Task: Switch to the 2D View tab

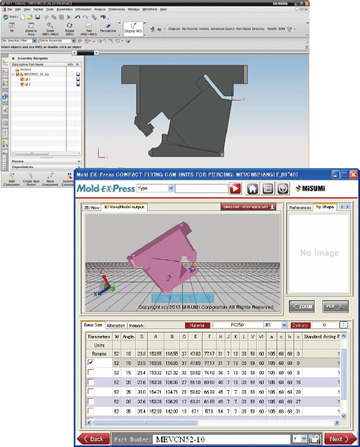Action: [x=92, y=207]
